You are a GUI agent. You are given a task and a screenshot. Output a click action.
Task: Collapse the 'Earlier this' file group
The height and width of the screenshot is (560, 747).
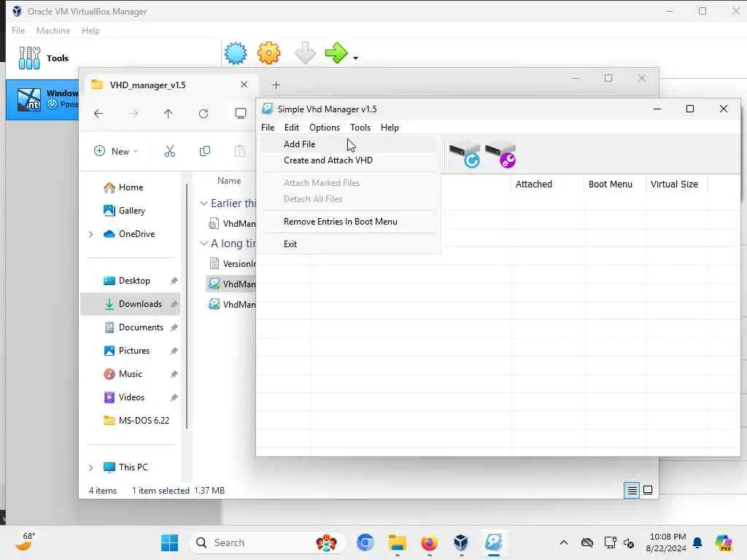(204, 203)
